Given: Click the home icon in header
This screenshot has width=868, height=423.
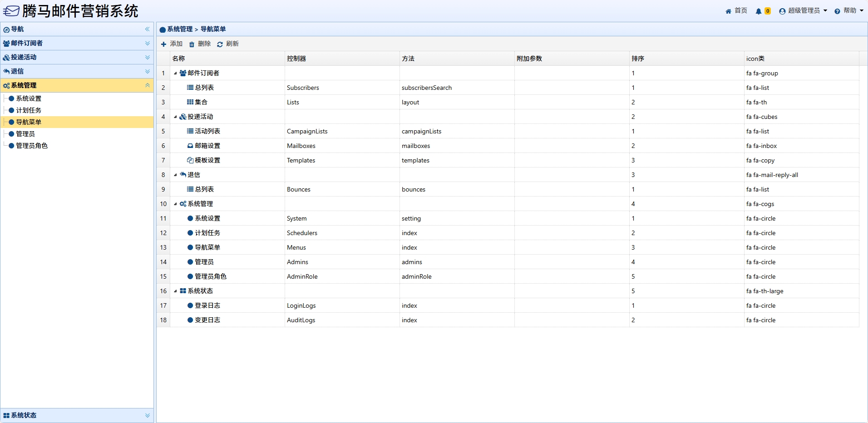Looking at the screenshot, I should 728,11.
